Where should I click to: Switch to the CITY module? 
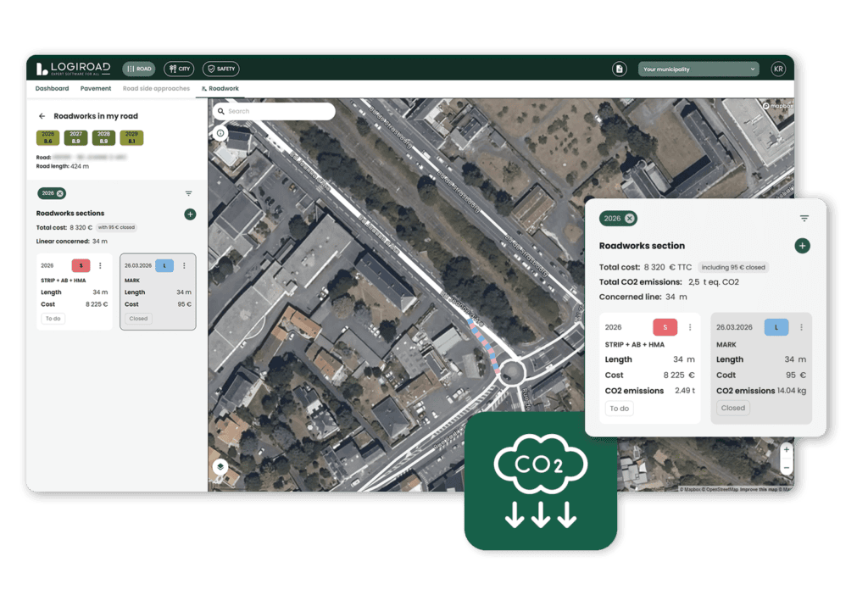click(179, 70)
